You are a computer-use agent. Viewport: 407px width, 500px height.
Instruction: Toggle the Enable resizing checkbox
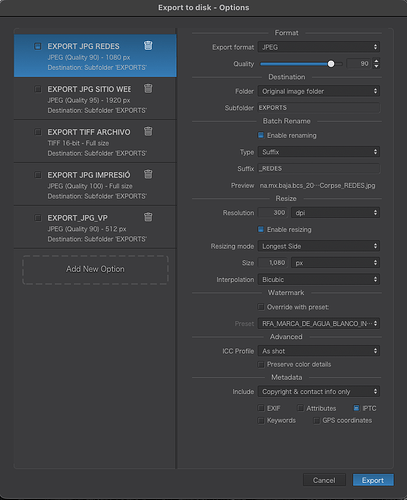tap(261, 229)
